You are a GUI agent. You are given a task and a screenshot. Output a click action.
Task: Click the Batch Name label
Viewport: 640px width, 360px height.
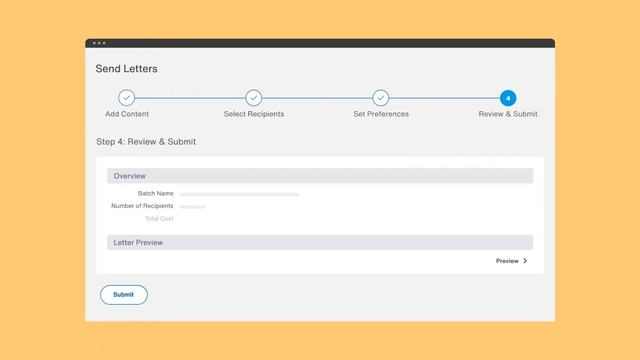coord(156,193)
